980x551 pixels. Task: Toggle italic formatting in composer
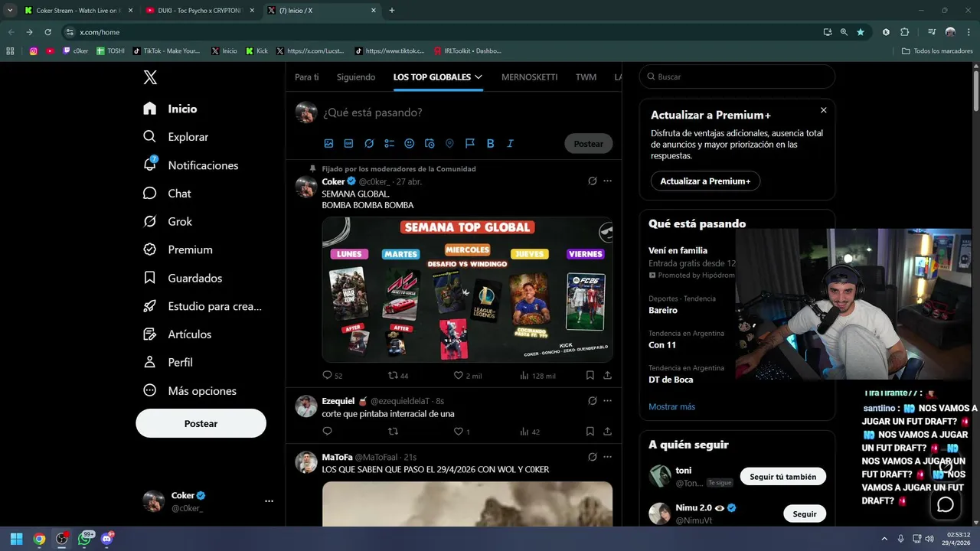510,143
